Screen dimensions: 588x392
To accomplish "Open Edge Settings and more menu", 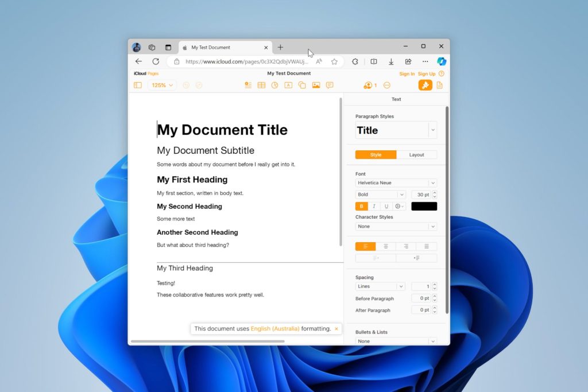I will pos(425,61).
